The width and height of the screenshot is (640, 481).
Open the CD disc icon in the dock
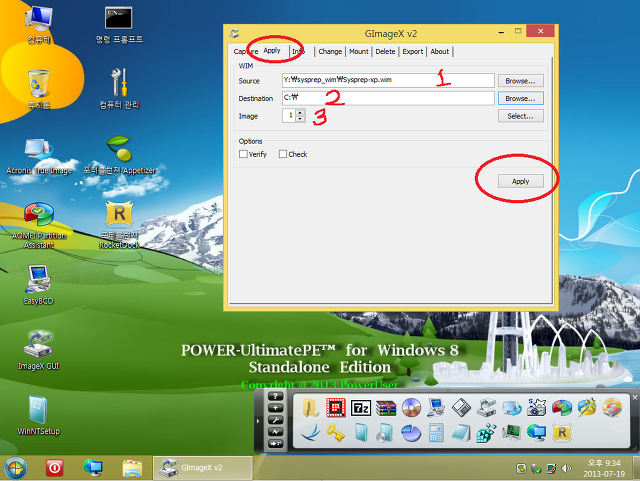[x=411, y=408]
